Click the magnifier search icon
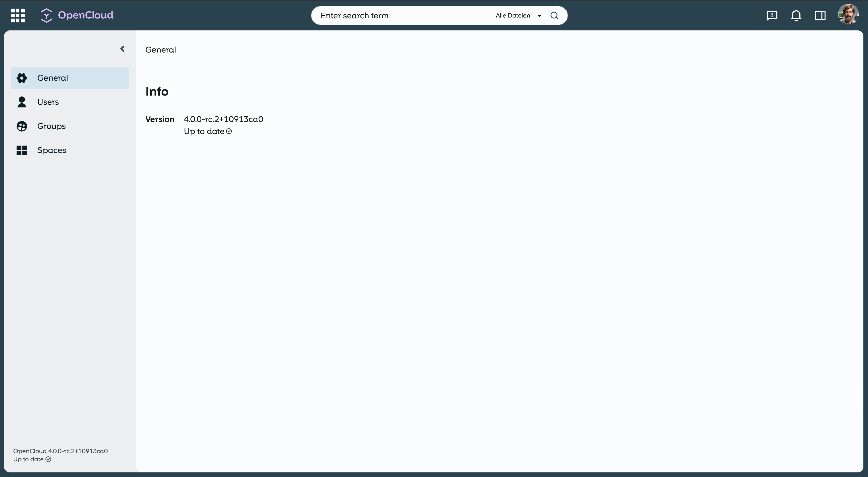Image resolution: width=868 pixels, height=477 pixels. click(x=554, y=15)
